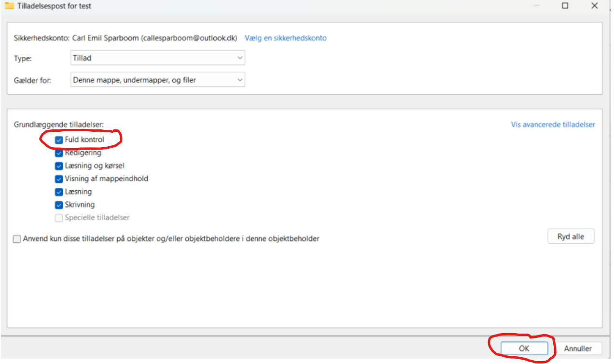
Task: Enable Anvend kun disse tilladelser checkbox
Action: click(17, 239)
